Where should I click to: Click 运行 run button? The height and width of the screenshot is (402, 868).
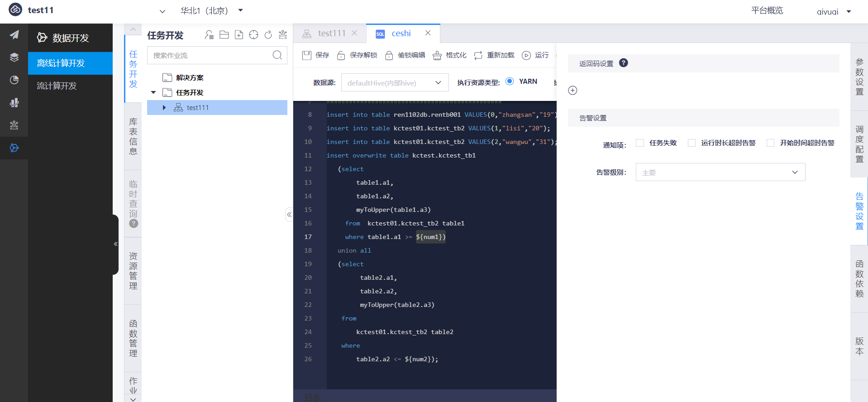(535, 55)
